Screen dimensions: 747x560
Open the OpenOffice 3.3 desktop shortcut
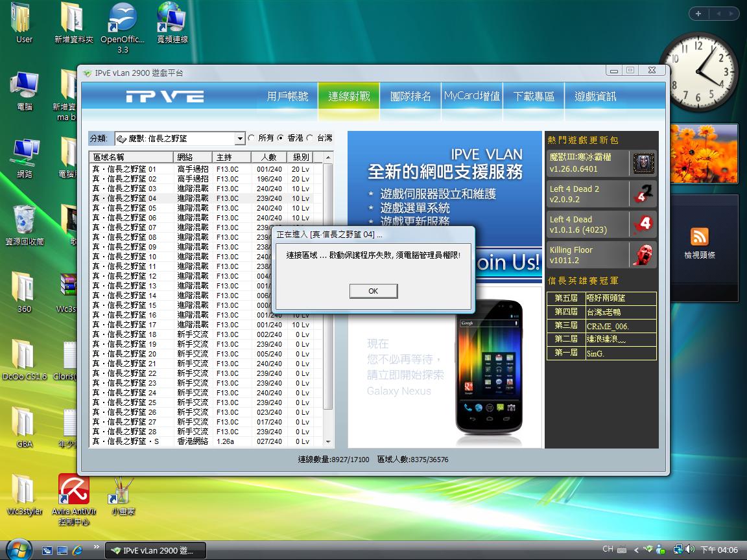(x=123, y=18)
